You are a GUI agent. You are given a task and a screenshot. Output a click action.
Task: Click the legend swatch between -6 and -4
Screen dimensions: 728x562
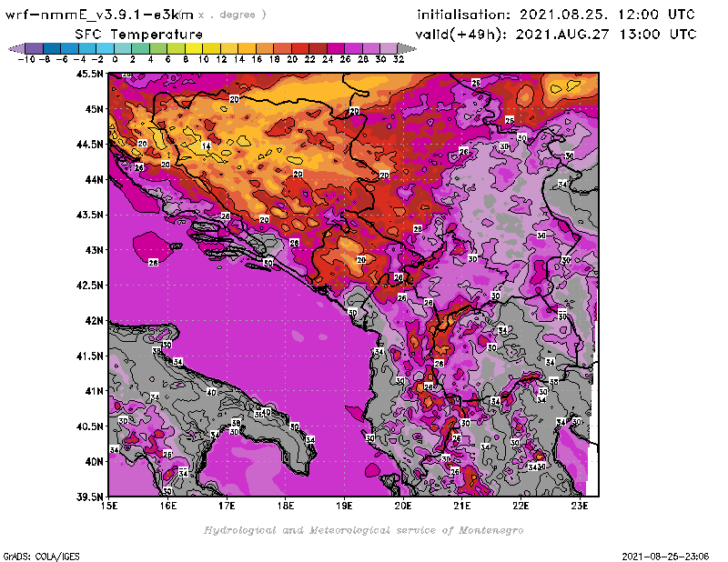(70, 48)
